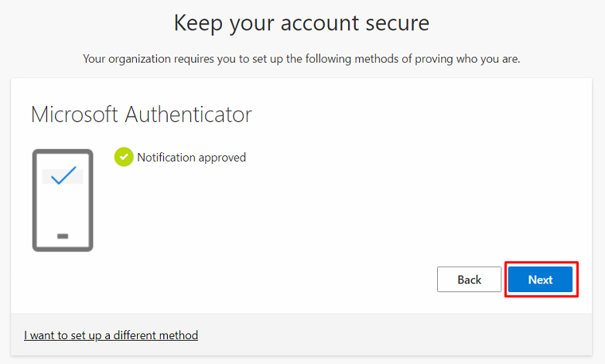Click the word 'approved' beside the green check
Viewport: 605px width, 364px height.
(x=222, y=158)
